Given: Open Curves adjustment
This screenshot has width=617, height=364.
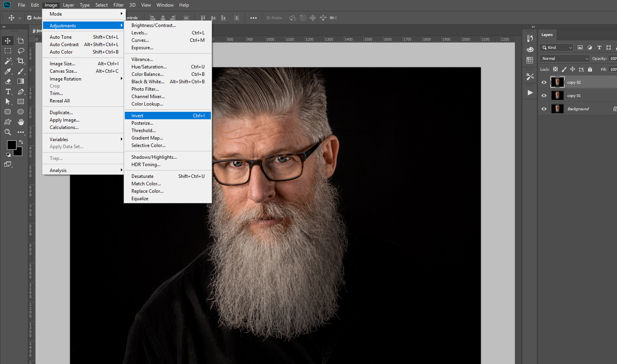Looking at the screenshot, I should tap(168, 40).
